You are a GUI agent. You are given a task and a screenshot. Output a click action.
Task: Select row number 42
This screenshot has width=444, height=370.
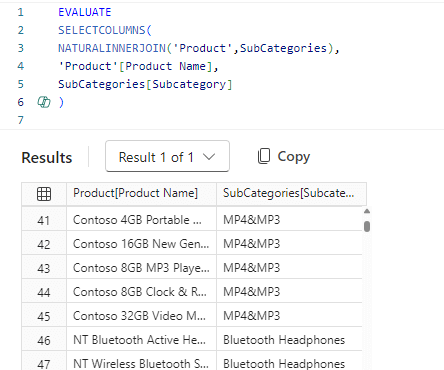(x=44, y=244)
